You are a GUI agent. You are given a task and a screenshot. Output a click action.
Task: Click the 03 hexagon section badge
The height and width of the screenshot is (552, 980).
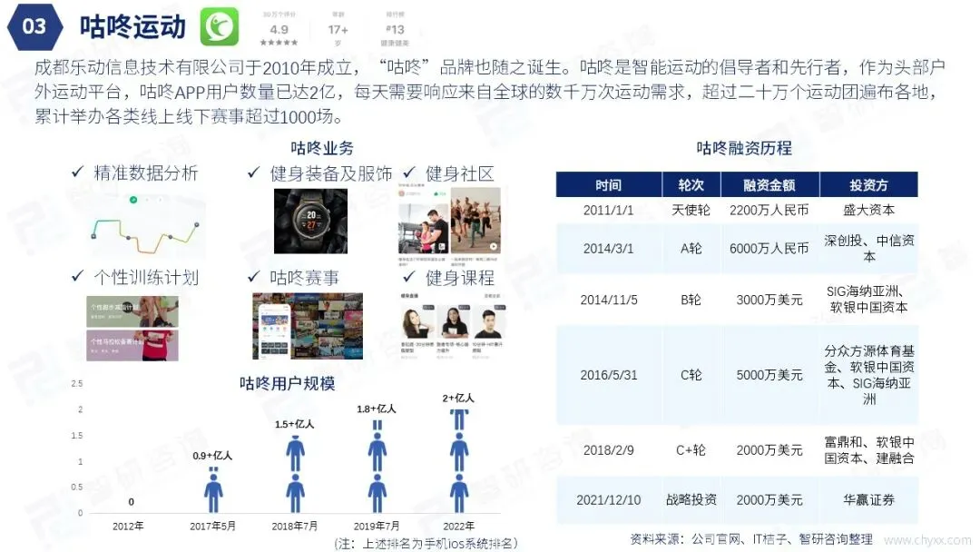click(x=34, y=27)
